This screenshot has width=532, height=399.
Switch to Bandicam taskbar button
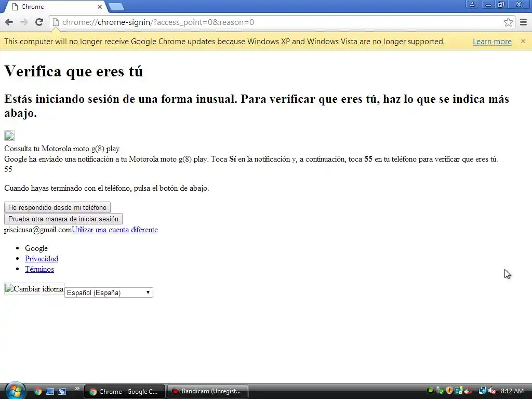pyautogui.click(x=208, y=392)
